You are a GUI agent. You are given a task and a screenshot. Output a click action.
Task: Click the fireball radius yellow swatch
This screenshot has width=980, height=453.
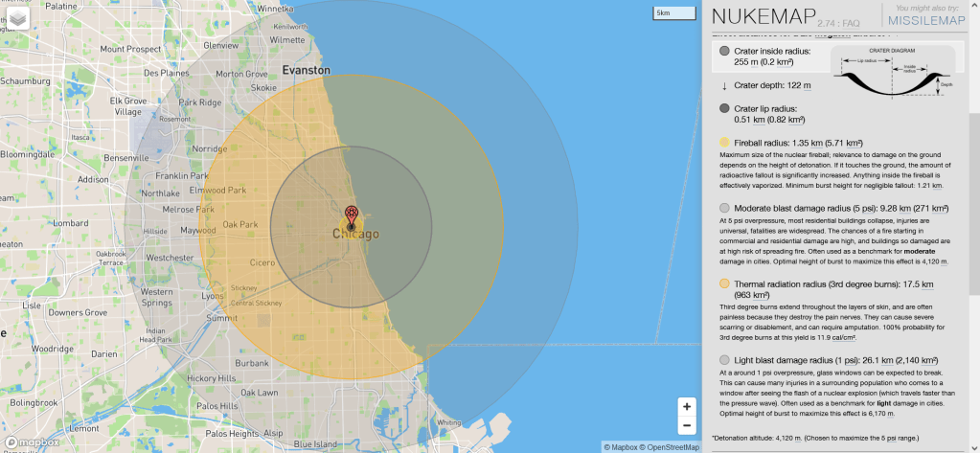(x=724, y=143)
